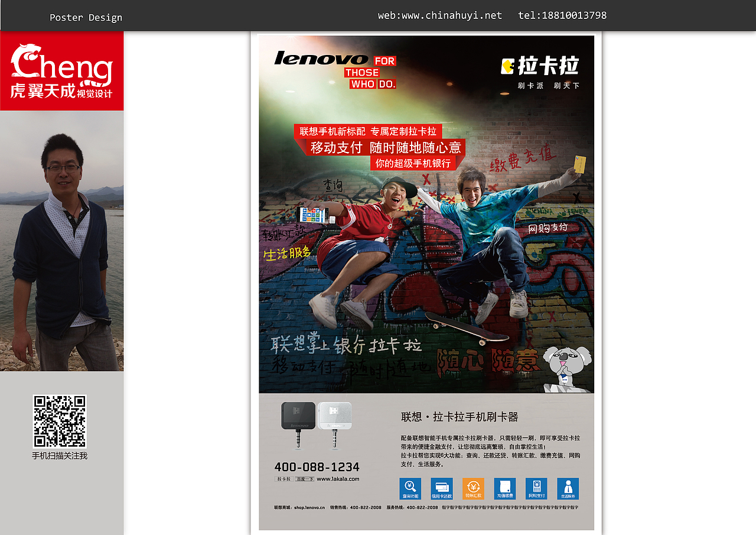Click the 充值缴费 icon
This screenshot has height=535, width=756.
(505, 489)
